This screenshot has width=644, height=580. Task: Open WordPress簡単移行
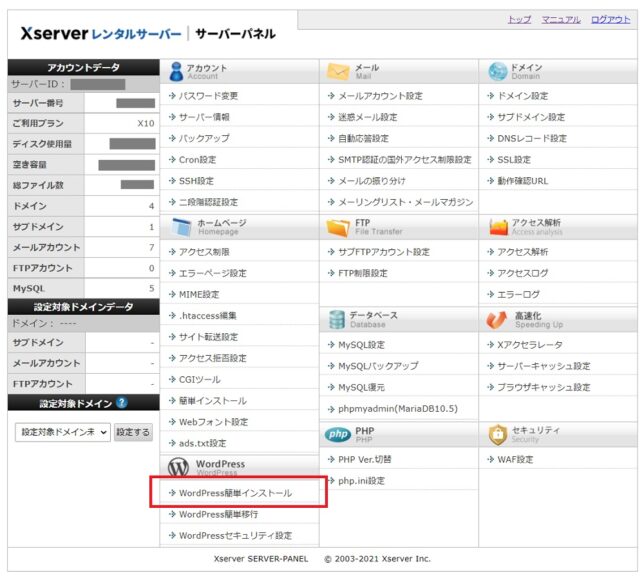coord(218,514)
